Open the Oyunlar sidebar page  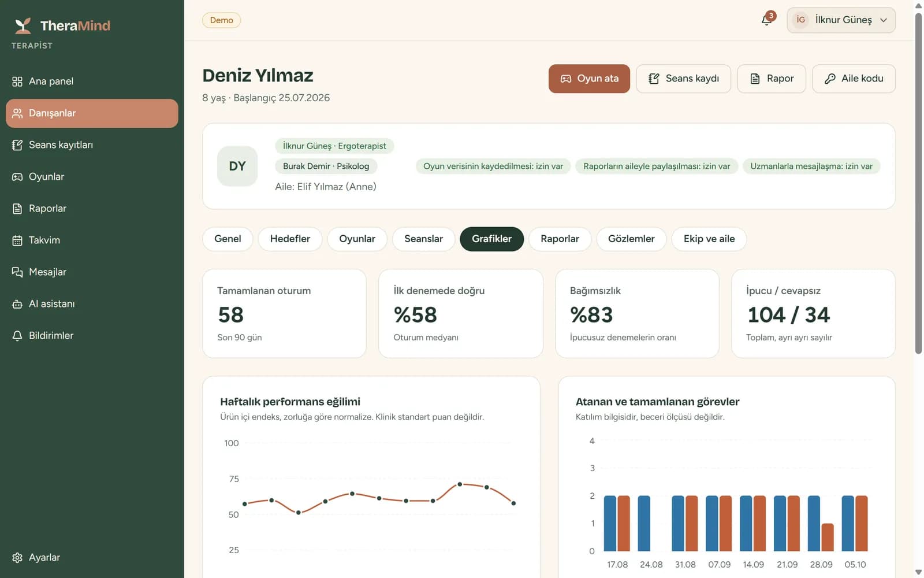[92, 177]
